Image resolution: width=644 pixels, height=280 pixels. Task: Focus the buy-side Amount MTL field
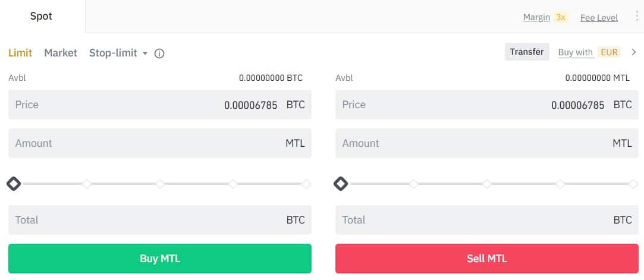[x=160, y=143]
